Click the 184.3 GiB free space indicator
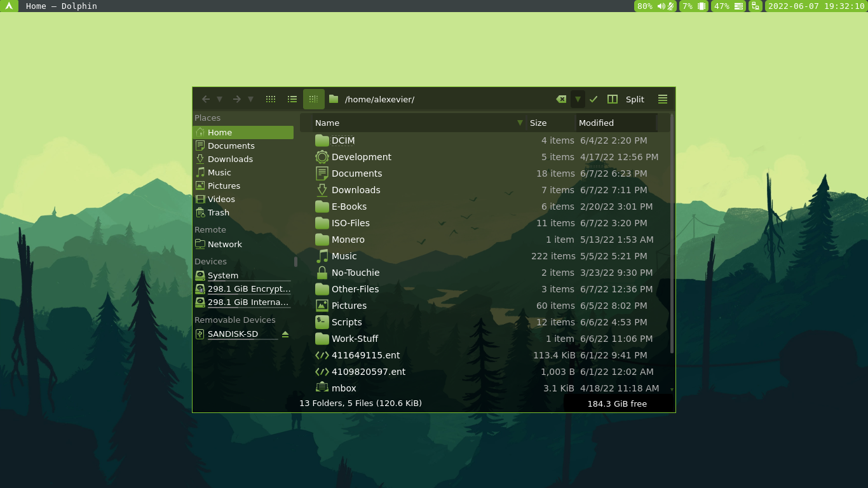The width and height of the screenshot is (868, 488). 616,403
